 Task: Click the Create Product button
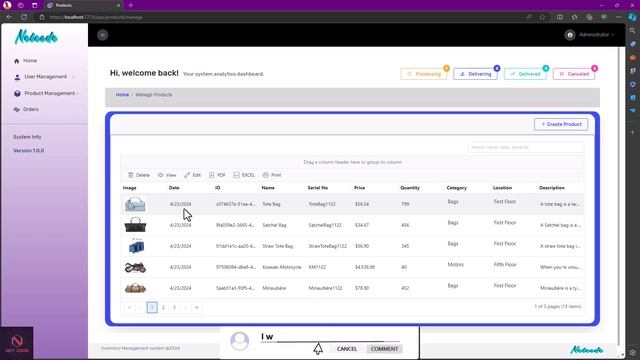pos(561,124)
